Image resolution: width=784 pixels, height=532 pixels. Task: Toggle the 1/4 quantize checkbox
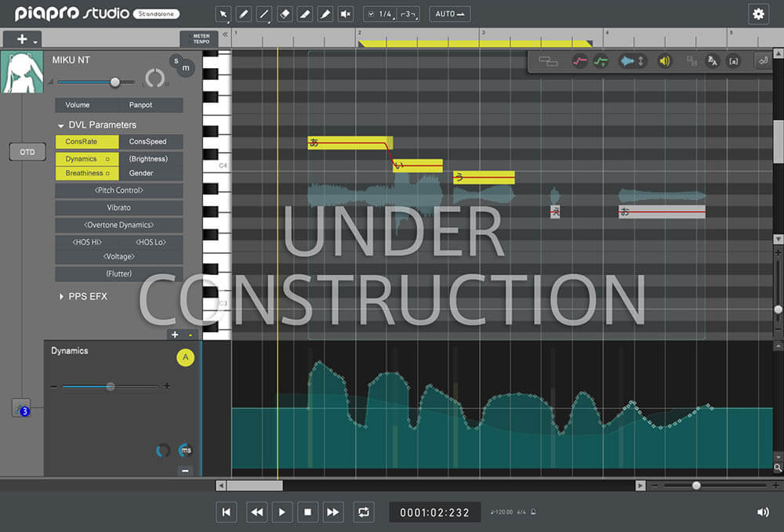coord(371,14)
